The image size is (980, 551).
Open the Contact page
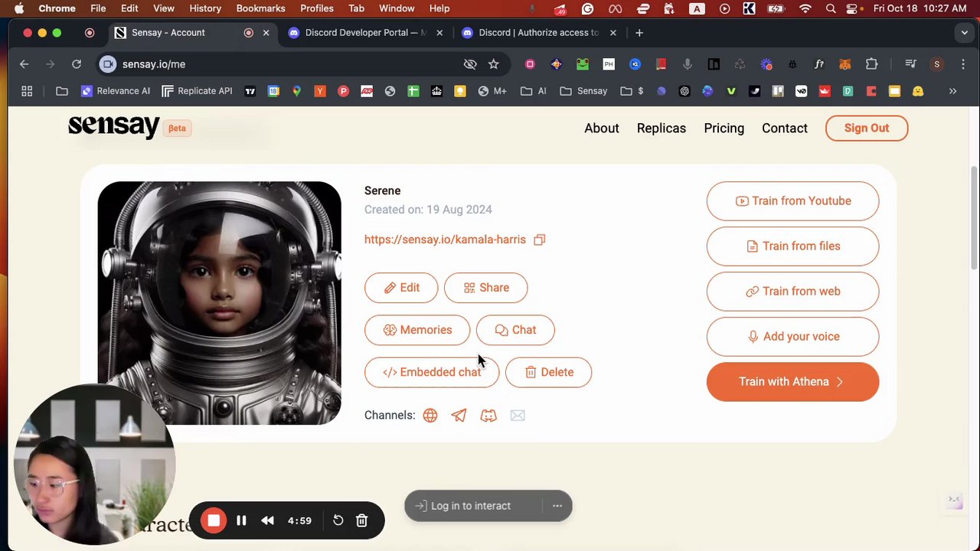pyautogui.click(x=785, y=129)
